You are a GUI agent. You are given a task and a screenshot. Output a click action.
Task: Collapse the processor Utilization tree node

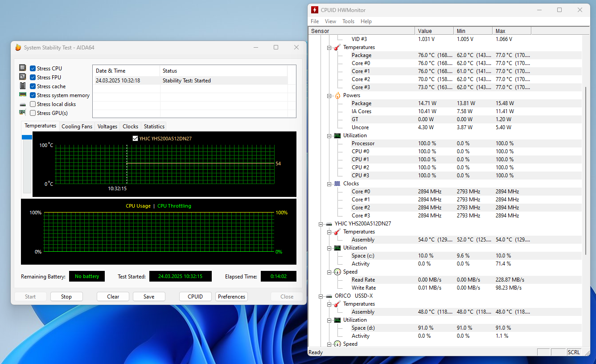329,135
